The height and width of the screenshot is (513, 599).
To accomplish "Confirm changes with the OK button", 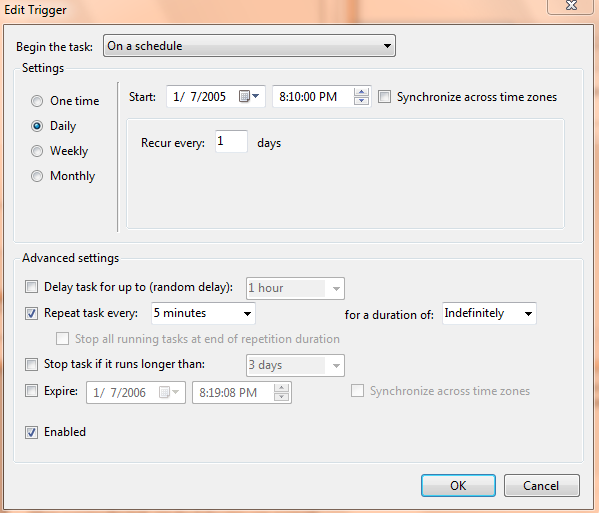I will coord(458,485).
